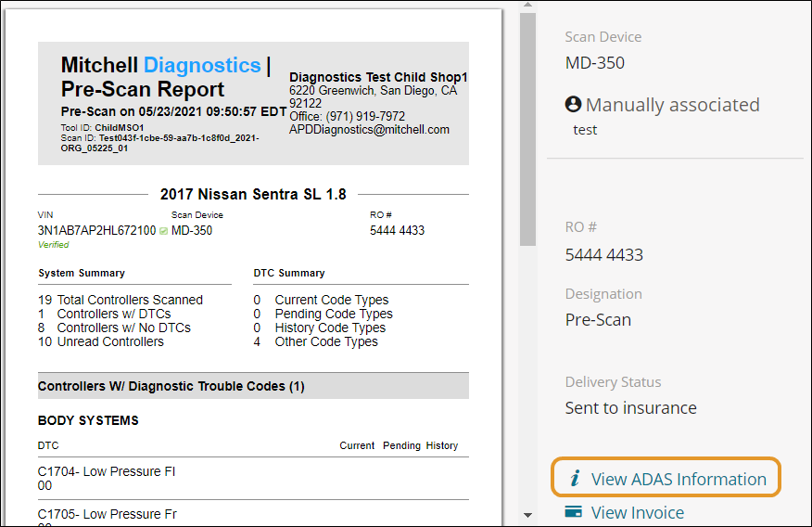Click the Delivery Status value Sent to insurance
Image resolution: width=812 pixels, height=527 pixels.
pyautogui.click(x=630, y=408)
